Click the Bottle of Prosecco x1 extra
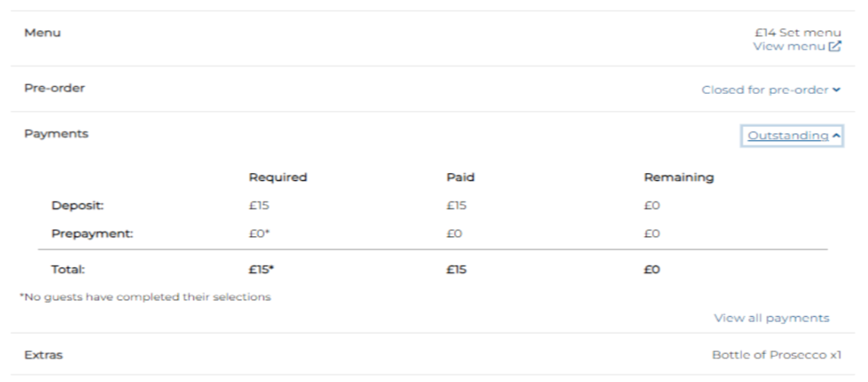The image size is (868, 382). 776,355
